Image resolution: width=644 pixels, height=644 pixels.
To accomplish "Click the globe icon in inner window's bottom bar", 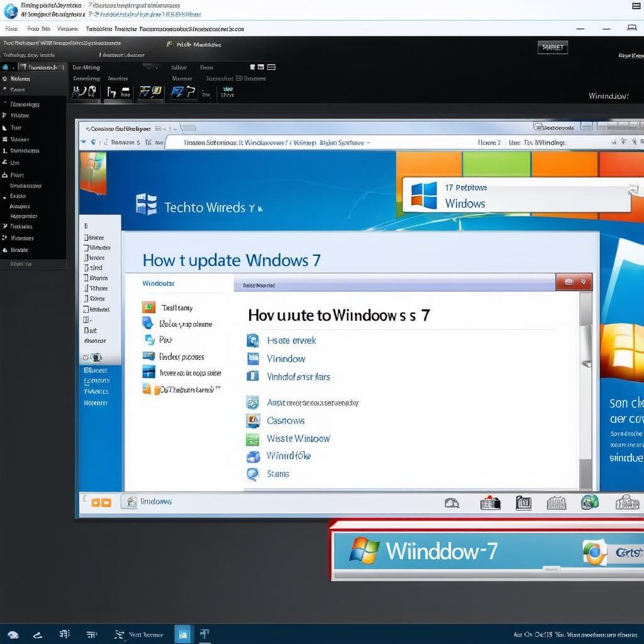I will coord(589,502).
